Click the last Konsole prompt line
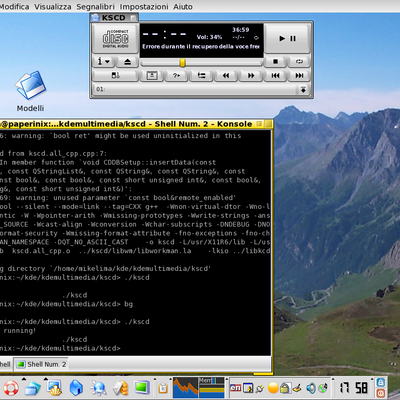400x400 pixels. [60, 348]
